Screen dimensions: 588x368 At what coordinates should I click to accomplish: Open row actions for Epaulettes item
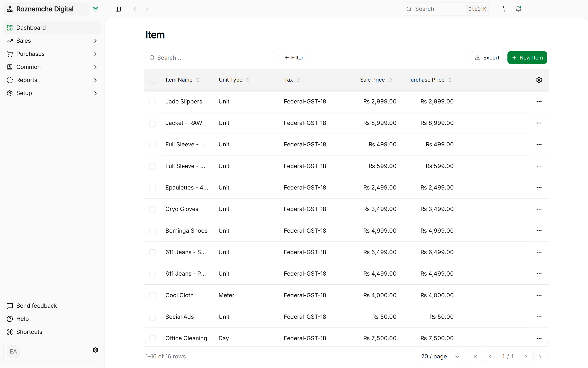tap(539, 187)
